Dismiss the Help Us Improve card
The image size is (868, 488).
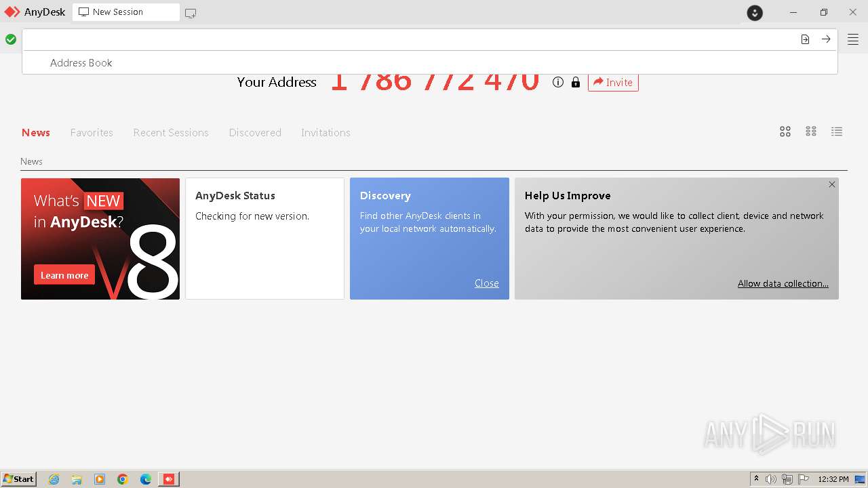pos(832,184)
